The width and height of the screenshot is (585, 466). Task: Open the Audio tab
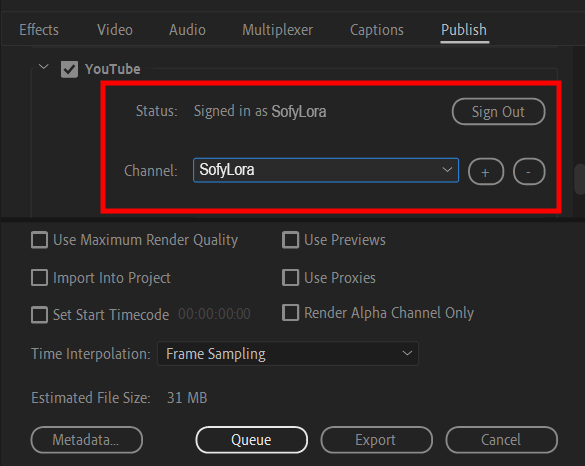(187, 30)
